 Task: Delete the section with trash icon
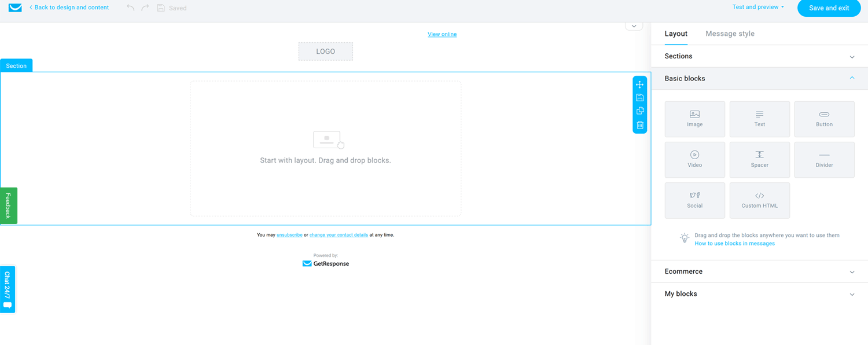(x=639, y=125)
